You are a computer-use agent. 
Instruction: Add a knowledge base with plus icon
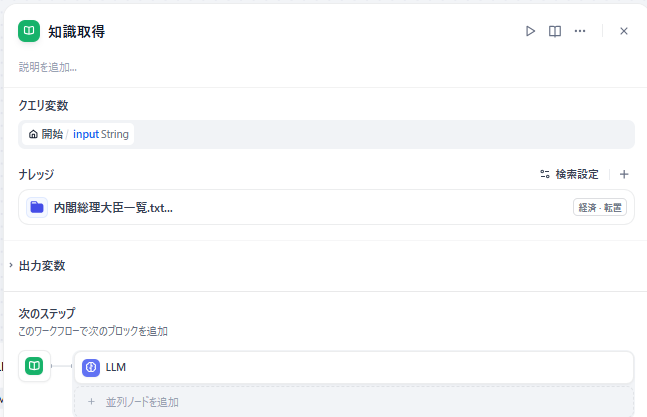pos(624,174)
